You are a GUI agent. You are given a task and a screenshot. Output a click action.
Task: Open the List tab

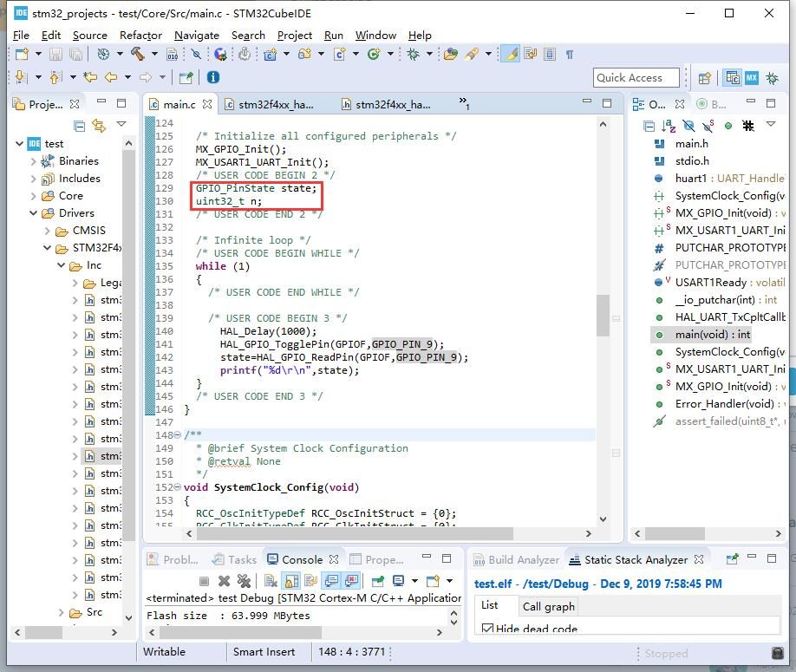coord(489,605)
